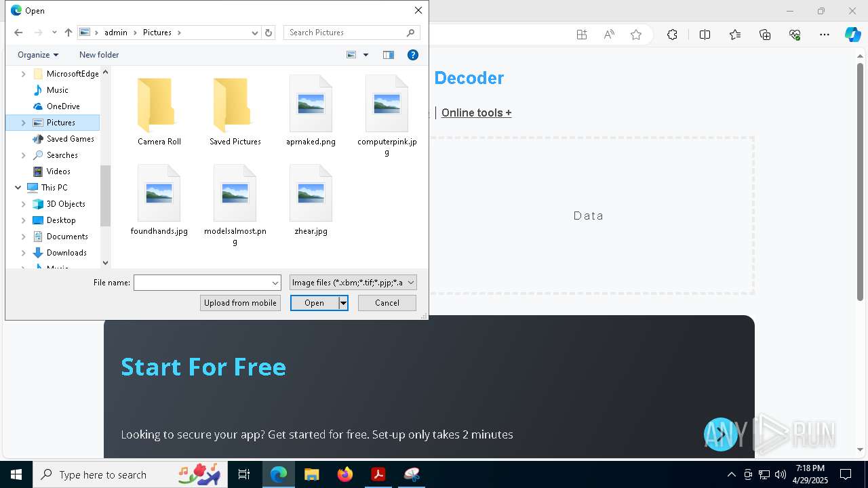The image size is (868, 488).
Task: Add this page to favorites star
Action: (636, 35)
